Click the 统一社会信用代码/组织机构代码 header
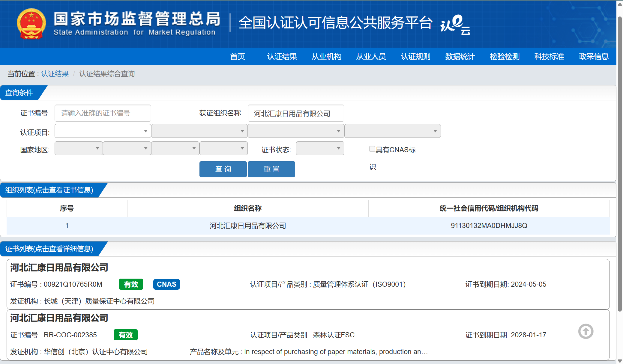The image size is (623, 364). tap(489, 208)
